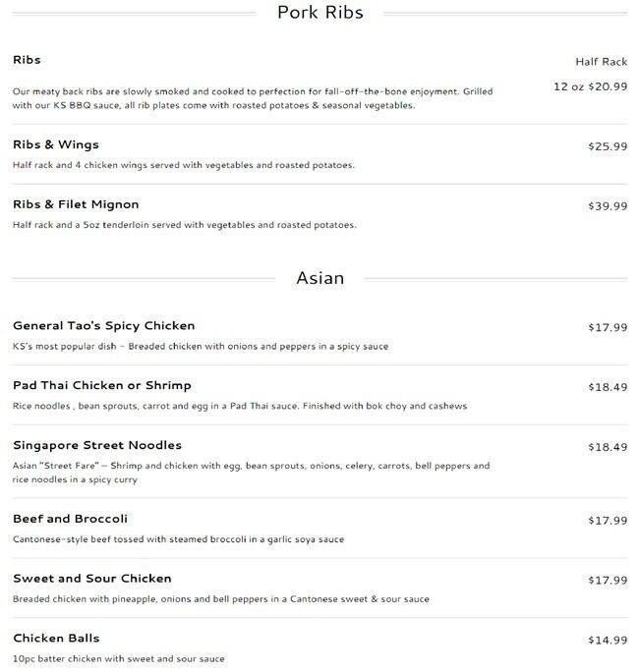Open General Tao's Spicy Chicken item
The width and height of the screenshot is (639, 672).
(x=103, y=326)
